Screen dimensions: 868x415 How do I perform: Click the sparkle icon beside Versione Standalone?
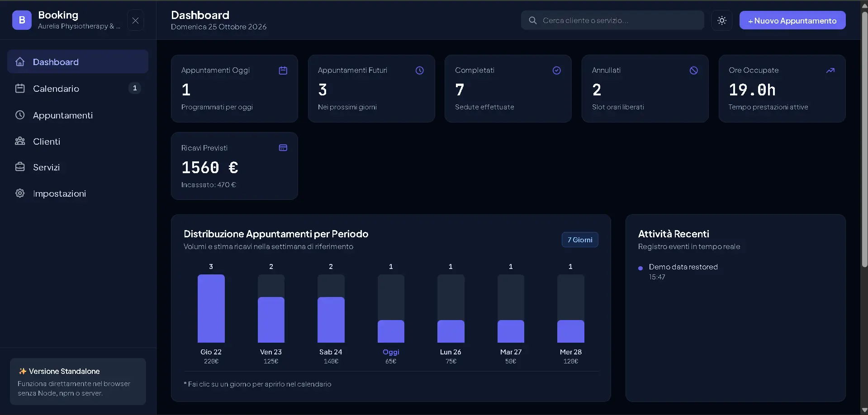click(22, 371)
